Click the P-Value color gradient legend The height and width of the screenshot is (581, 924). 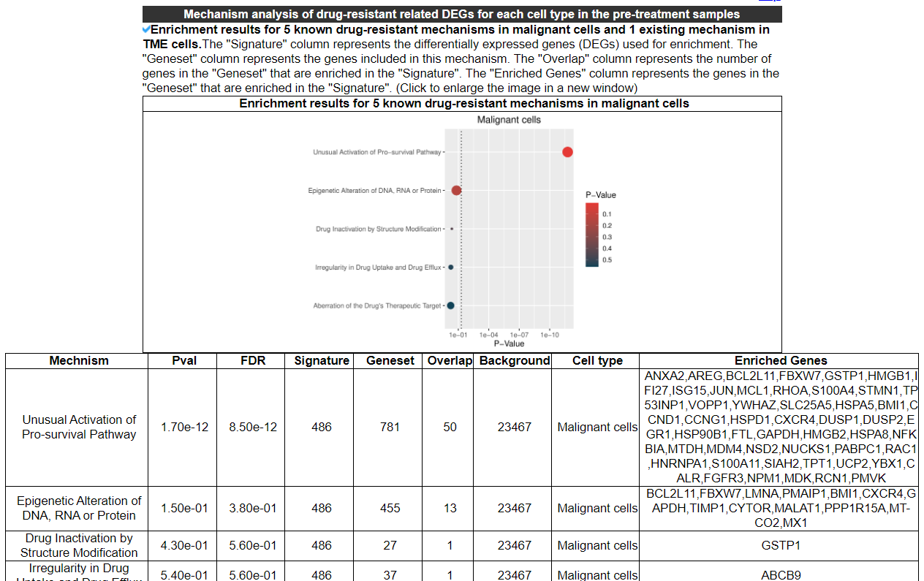592,234
